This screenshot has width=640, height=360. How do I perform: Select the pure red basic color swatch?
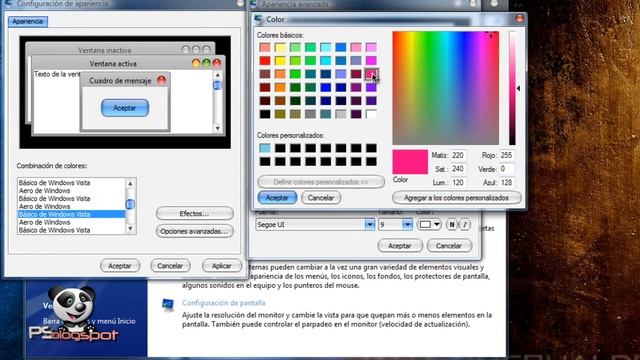[x=265, y=61]
